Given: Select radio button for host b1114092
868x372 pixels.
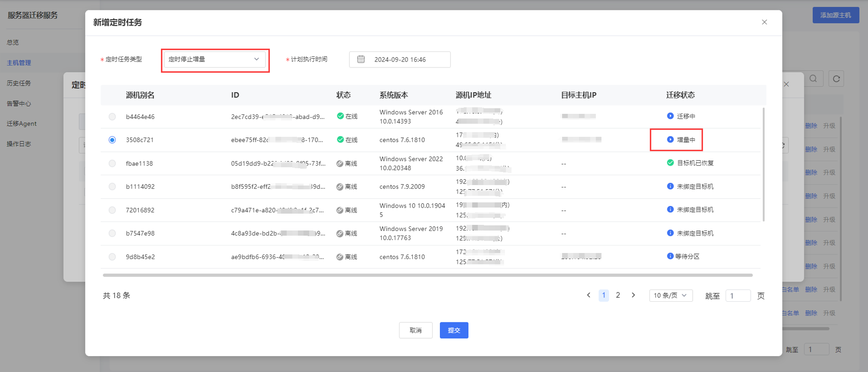Looking at the screenshot, I should tap(112, 186).
